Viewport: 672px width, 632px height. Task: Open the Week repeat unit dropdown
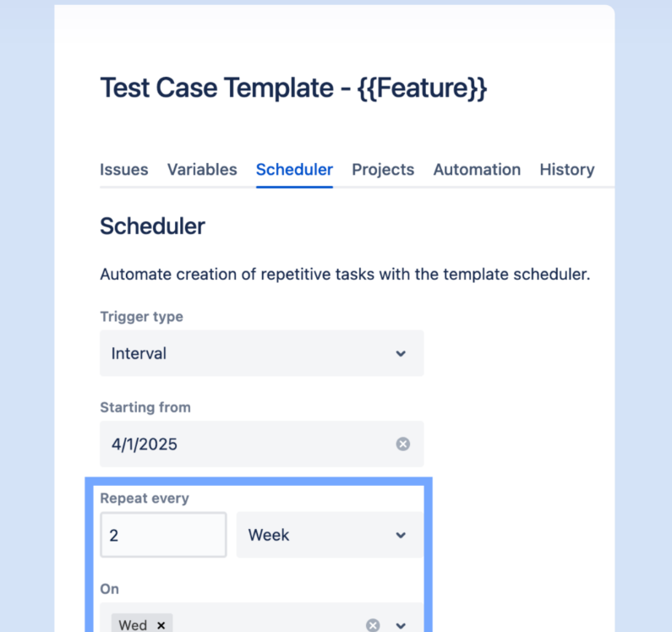(x=321, y=535)
